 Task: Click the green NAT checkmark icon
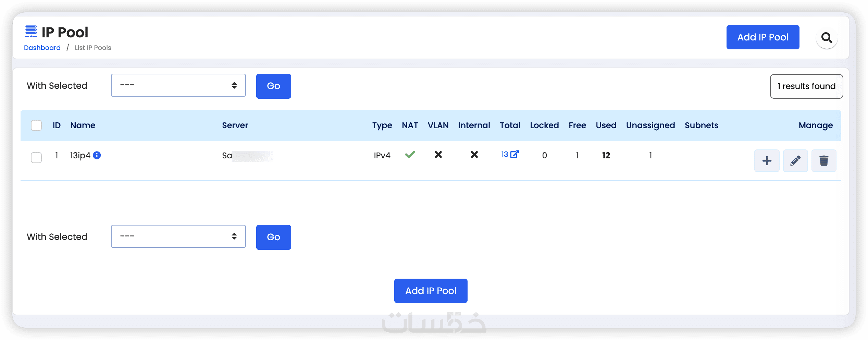[410, 155]
